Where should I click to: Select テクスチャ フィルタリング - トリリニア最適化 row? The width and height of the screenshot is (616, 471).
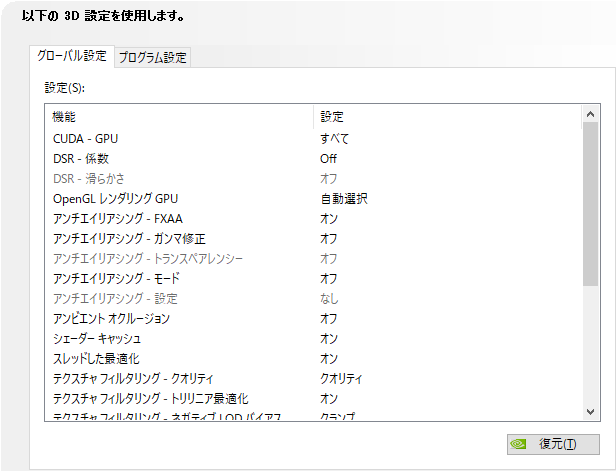click(313, 399)
